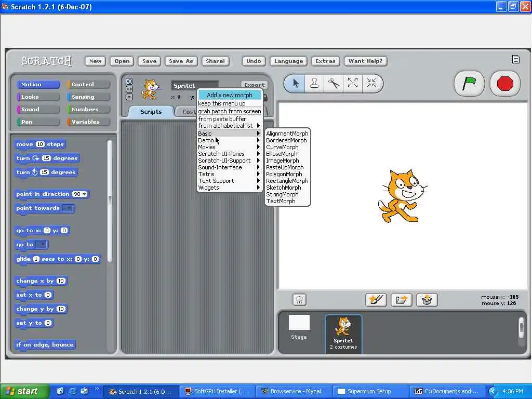The height and width of the screenshot is (399, 532).
Task: Switch to the Scripts tab
Action: point(151,112)
